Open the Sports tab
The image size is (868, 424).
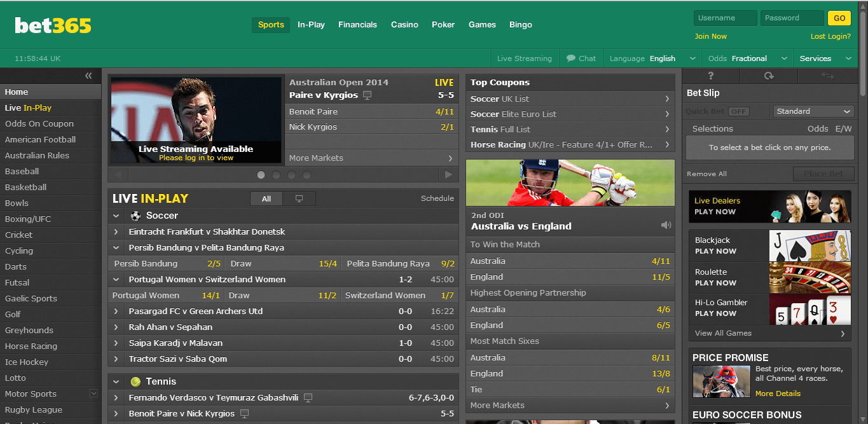click(271, 25)
